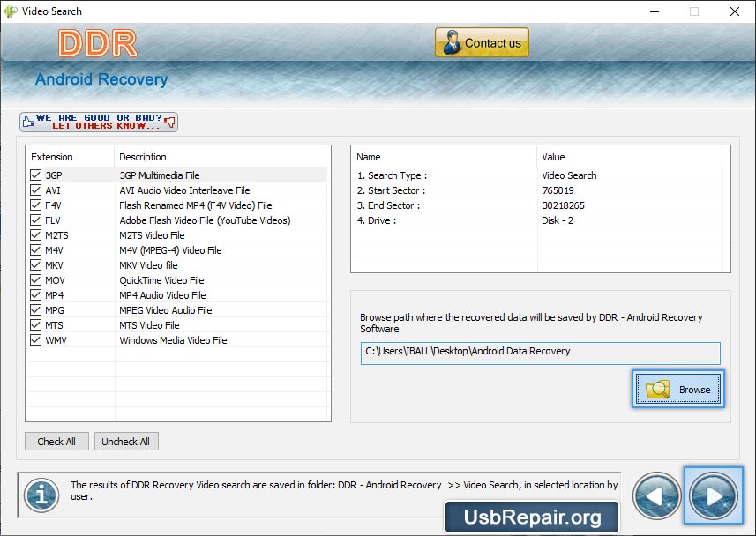
Task: Click the Description column header
Action: (221, 157)
